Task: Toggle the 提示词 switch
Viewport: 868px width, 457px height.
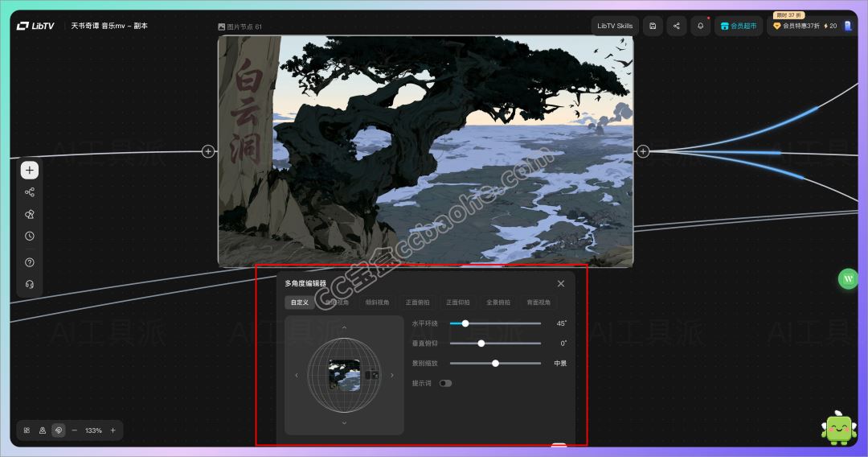Action: [445, 383]
